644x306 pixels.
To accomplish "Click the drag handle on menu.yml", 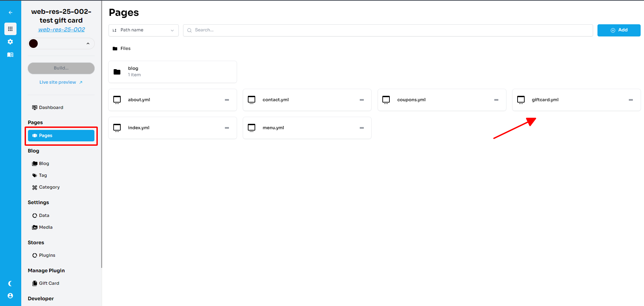I will (361, 128).
